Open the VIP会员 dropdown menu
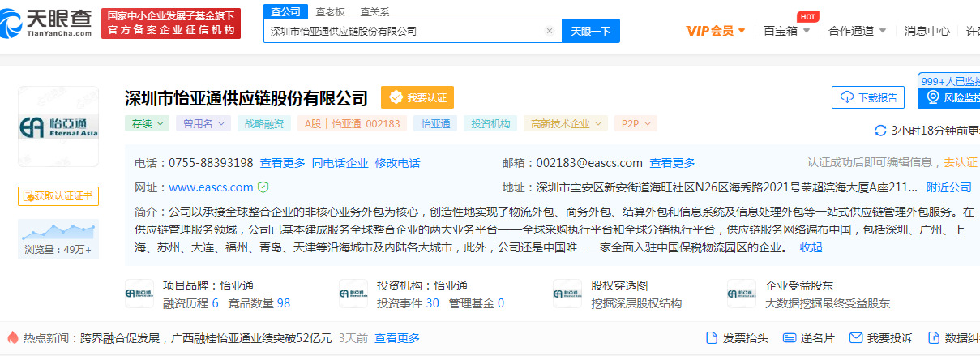The image size is (980, 356). point(715,31)
